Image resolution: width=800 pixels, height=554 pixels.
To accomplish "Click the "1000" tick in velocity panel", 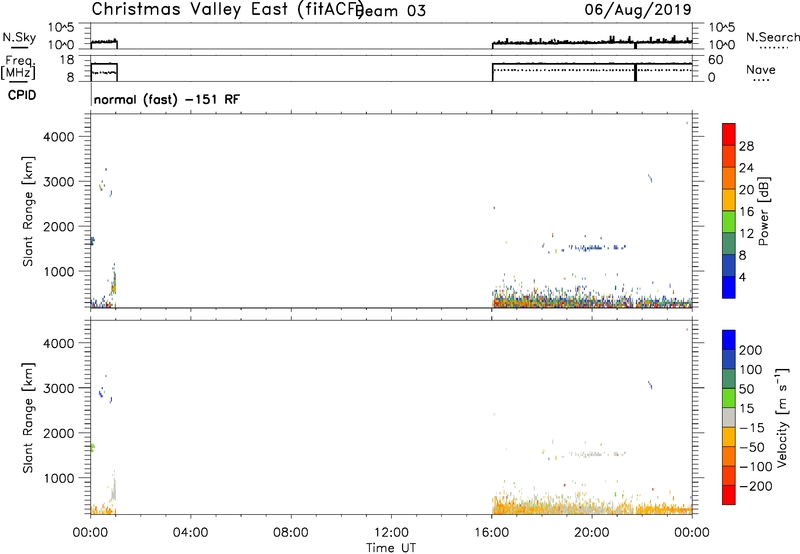I will tap(59, 478).
